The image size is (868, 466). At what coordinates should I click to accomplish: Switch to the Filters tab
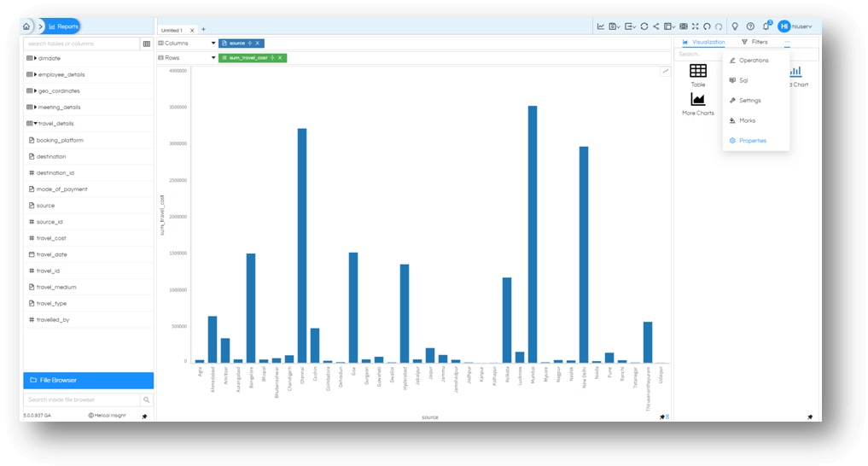coord(754,42)
